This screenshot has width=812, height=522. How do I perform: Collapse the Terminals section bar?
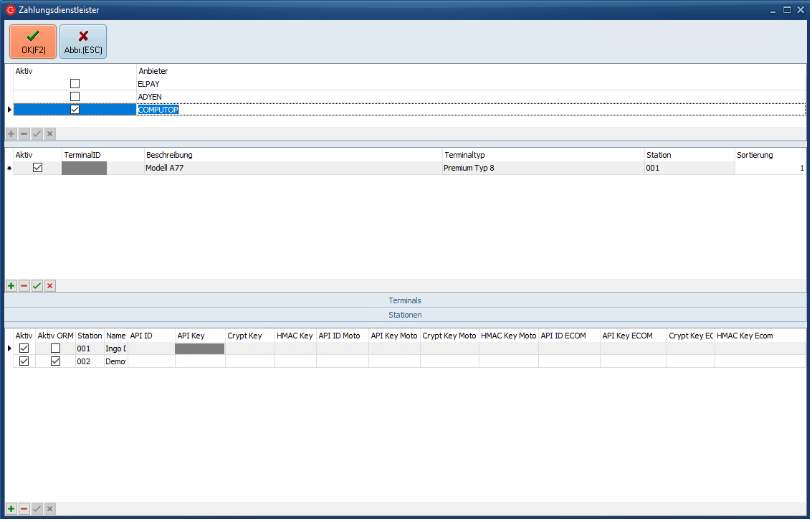click(405, 300)
